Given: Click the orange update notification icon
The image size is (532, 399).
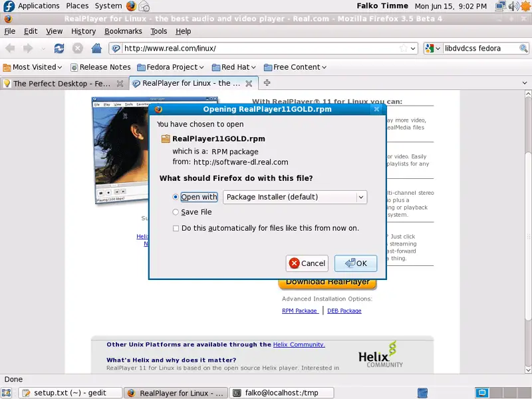Looking at the screenshot, I should pos(525,6).
